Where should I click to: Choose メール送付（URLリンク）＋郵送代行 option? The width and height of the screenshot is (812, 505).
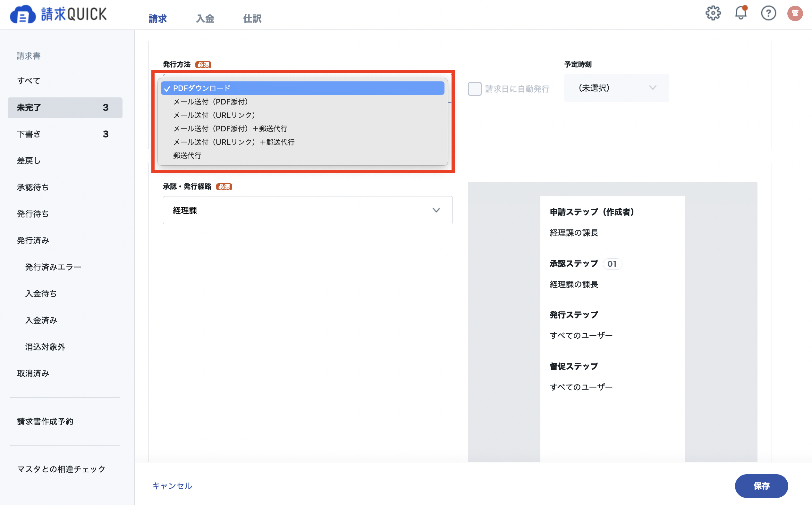pyautogui.click(x=302, y=142)
